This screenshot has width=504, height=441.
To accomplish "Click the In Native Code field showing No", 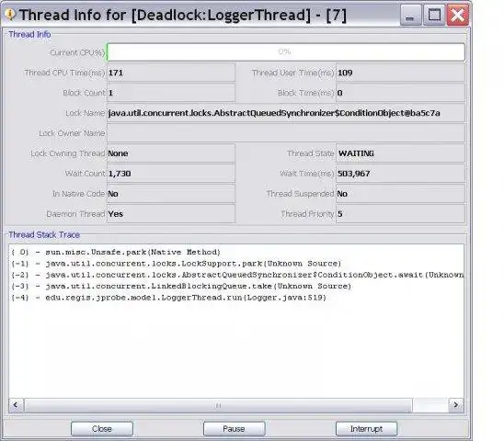I will pos(171,194).
